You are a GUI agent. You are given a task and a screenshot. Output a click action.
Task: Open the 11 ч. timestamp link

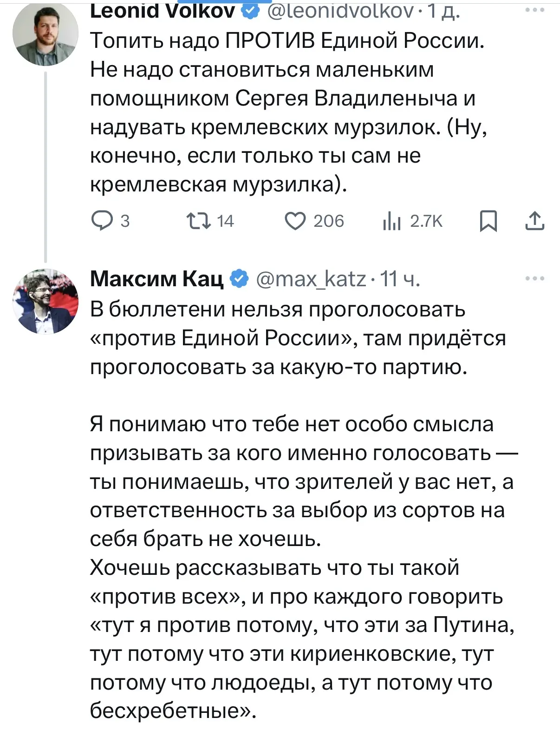(400, 279)
